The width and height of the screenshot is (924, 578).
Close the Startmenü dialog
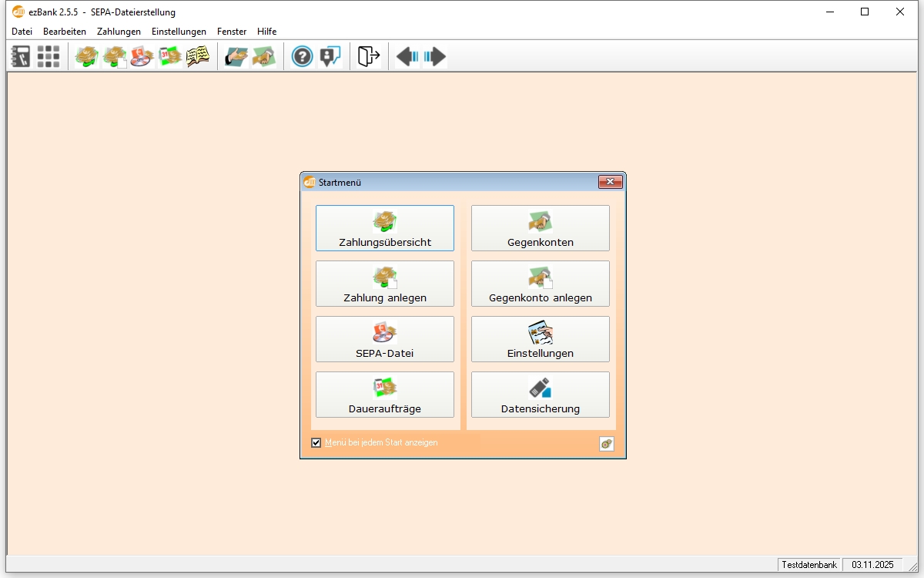[610, 182]
